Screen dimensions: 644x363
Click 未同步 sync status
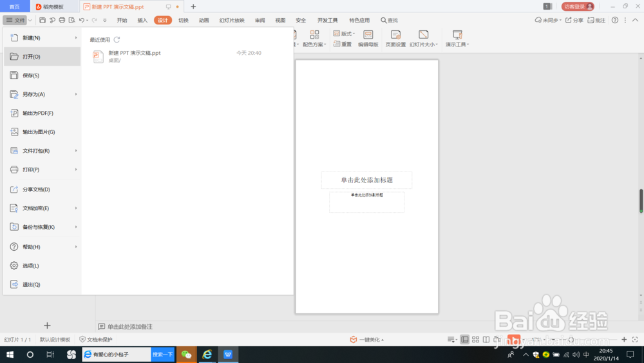[548, 20]
